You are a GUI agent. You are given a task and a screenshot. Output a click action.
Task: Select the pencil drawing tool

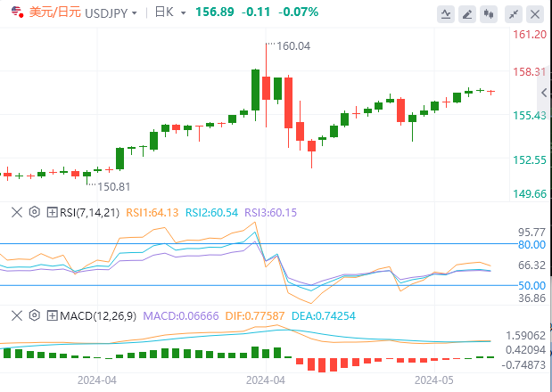467,14
